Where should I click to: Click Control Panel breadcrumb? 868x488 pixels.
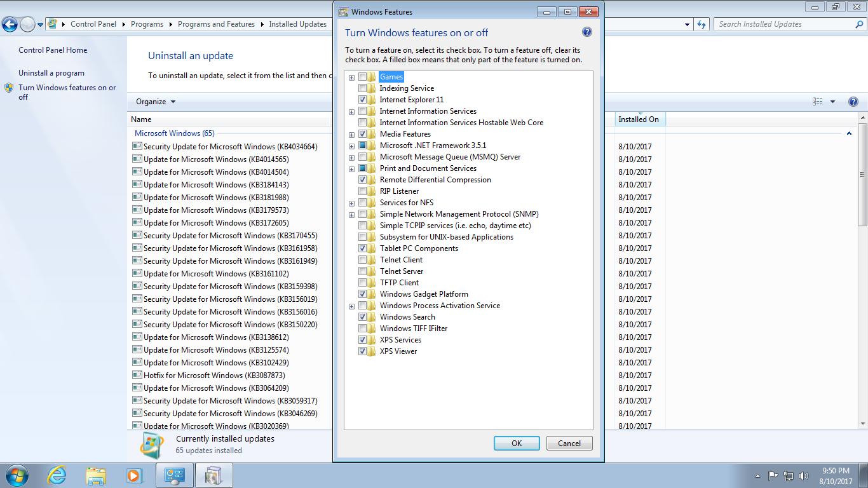coord(93,24)
